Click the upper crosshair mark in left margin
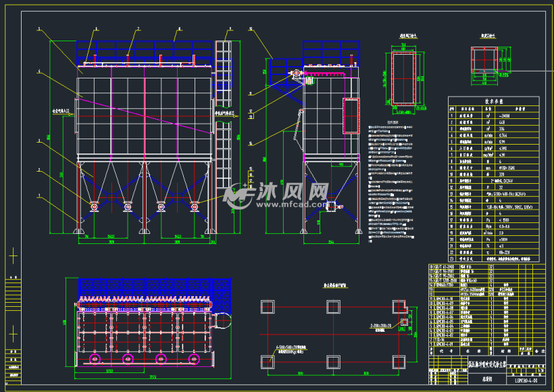This screenshot has width=554, height=392. (x=13, y=255)
